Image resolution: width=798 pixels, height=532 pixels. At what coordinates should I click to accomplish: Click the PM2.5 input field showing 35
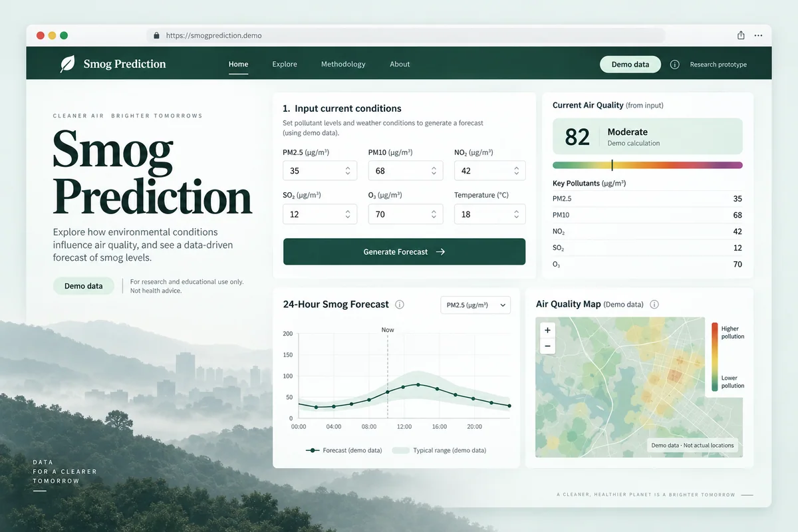tap(320, 171)
